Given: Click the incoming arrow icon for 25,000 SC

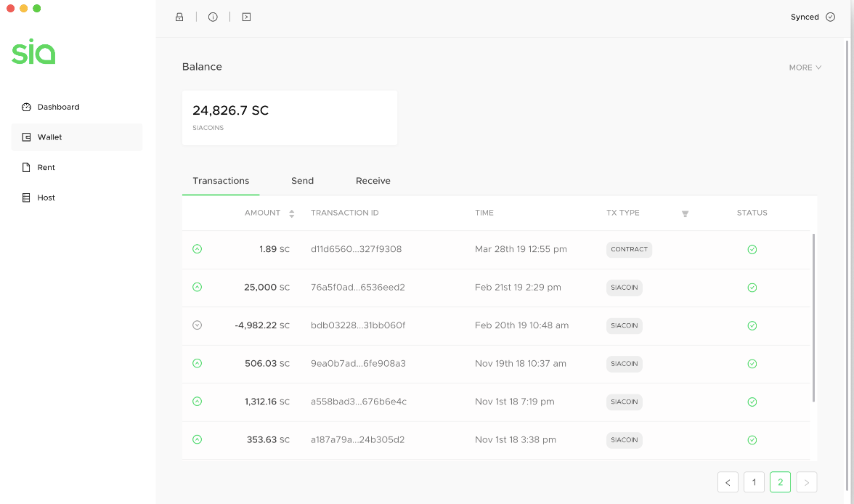Looking at the screenshot, I should (198, 287).
